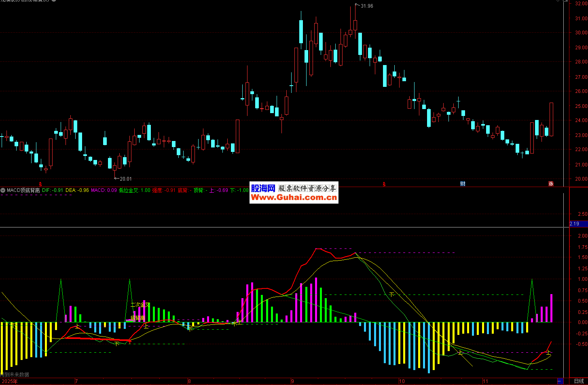
Task: Open the Www.Guhai.com.cn link
Action: click(294, 198)
